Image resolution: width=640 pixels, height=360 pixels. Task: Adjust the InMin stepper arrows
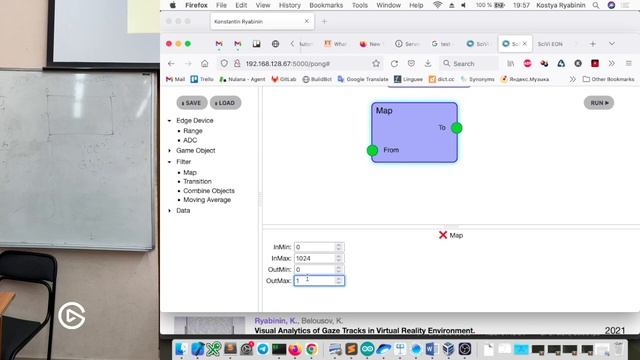tap(339, 247)
